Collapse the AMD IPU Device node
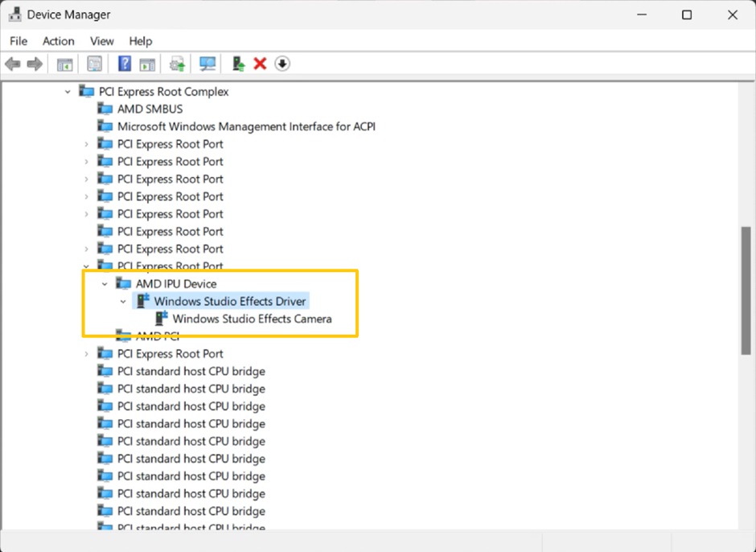This screenshot has width=756, height=552. point(104,283)
